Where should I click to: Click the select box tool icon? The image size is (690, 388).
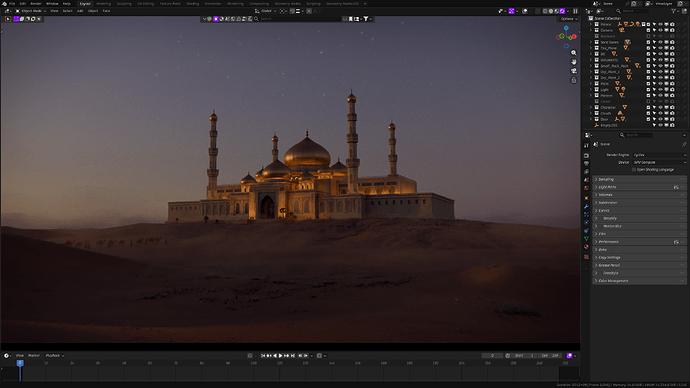pyautogui.click(x=8, y=19)
